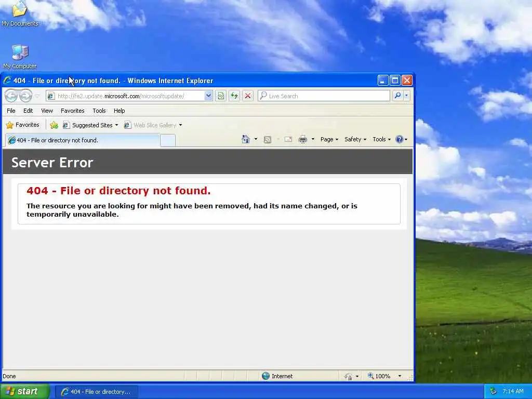
Task: Click the Forward navigation button
Action: point(25,96)
